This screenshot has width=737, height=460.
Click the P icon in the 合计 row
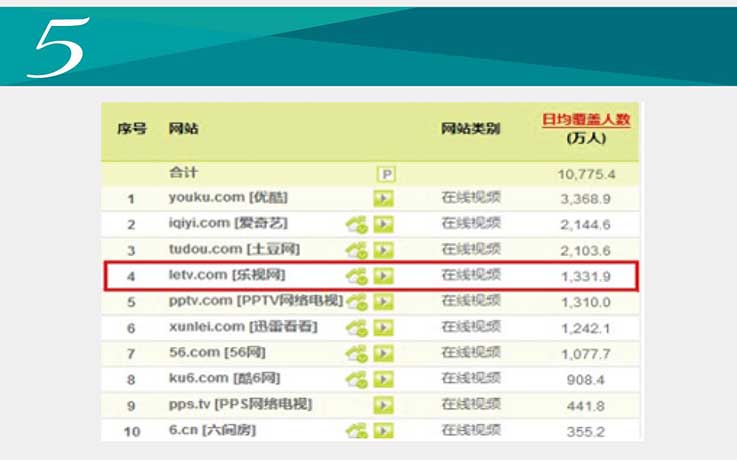coord(385,174)
